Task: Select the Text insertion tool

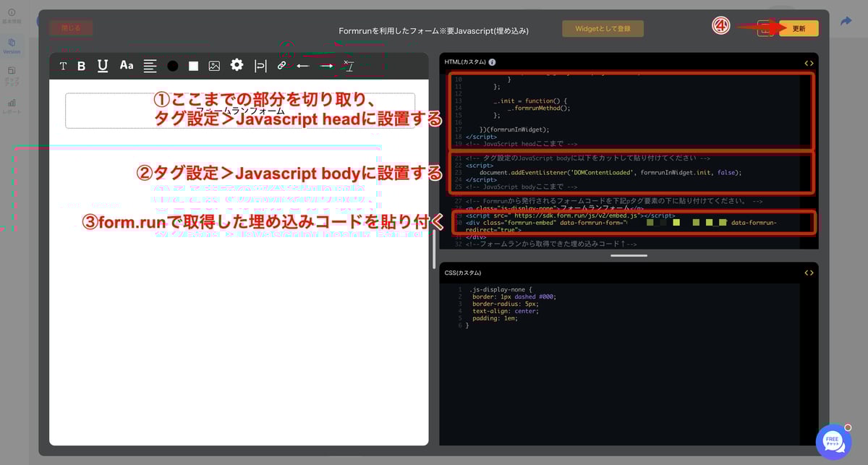Action: point(63,66)
